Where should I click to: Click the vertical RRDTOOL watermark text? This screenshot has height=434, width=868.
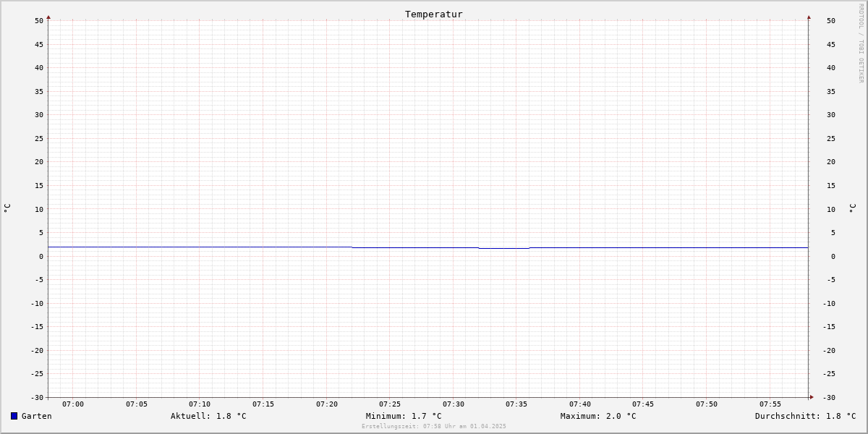click(861, 43)
